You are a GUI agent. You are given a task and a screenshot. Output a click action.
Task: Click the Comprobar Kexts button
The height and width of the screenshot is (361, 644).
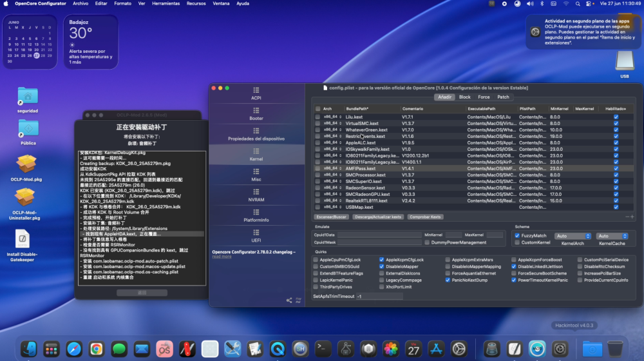[425, 217]
